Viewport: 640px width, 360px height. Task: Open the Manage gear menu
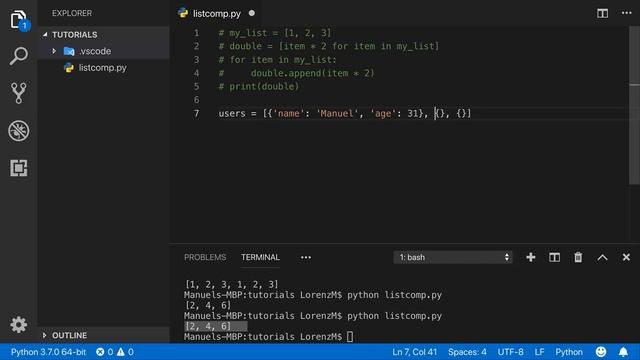[19, 325]
